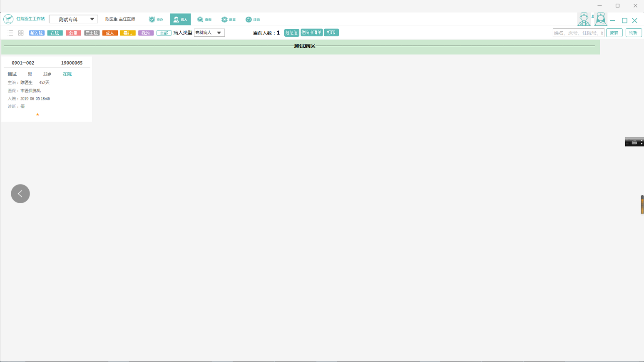Click the doctor avatar icon top right

point(584,19)
